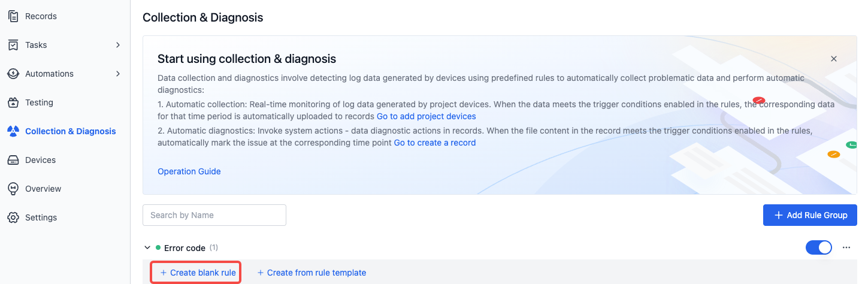
Task: Open the Go to add project devices link
Action: pos(427,116)
